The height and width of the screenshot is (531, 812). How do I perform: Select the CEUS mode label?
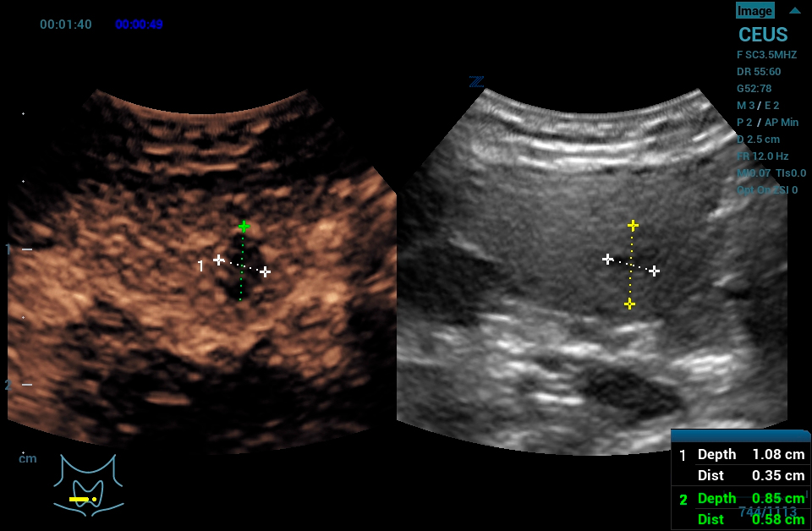pos(762,36)
